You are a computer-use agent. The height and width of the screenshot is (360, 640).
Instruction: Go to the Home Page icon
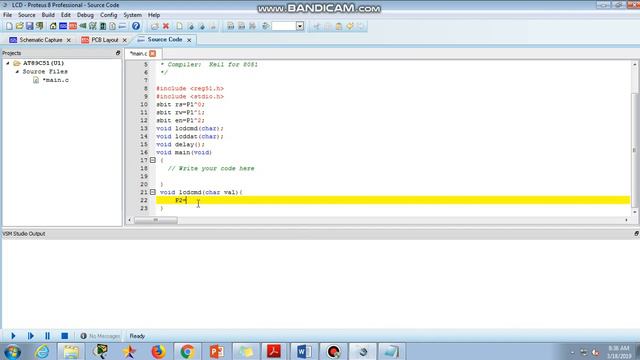pyautogui.click(x=53, y=26)
